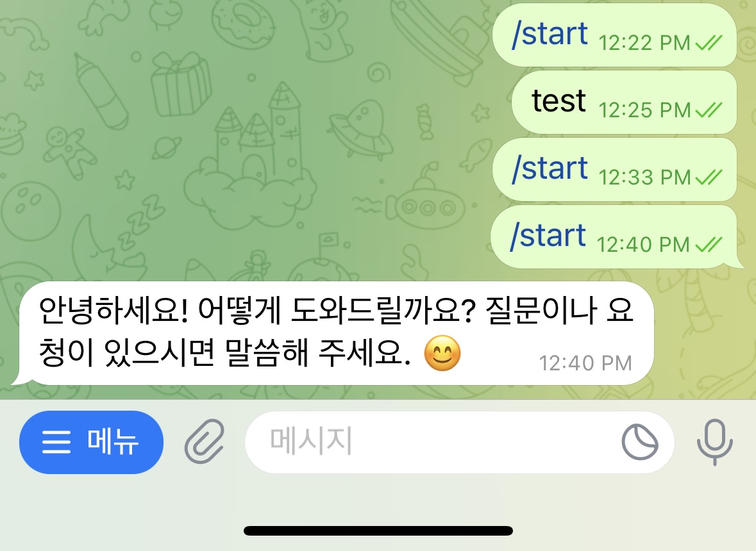
Task: Click the 12:33 PM timestamp on the /start message
Action: click(644, 177)
